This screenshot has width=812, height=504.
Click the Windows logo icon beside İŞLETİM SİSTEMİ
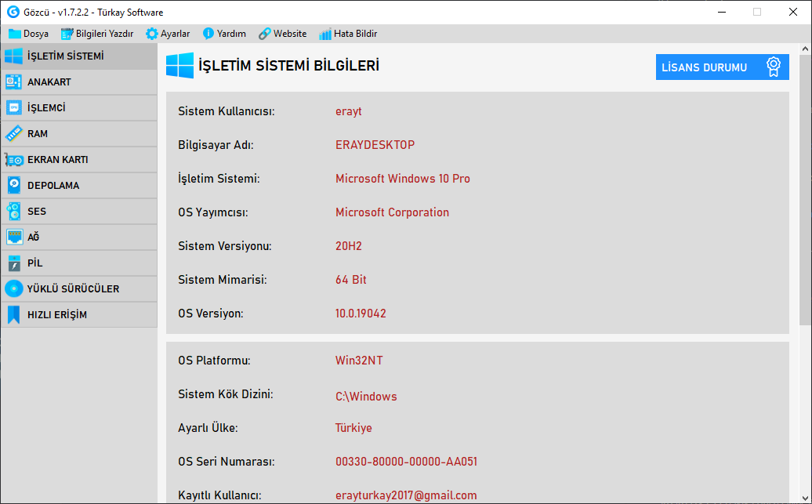click(x=13, y=56)
